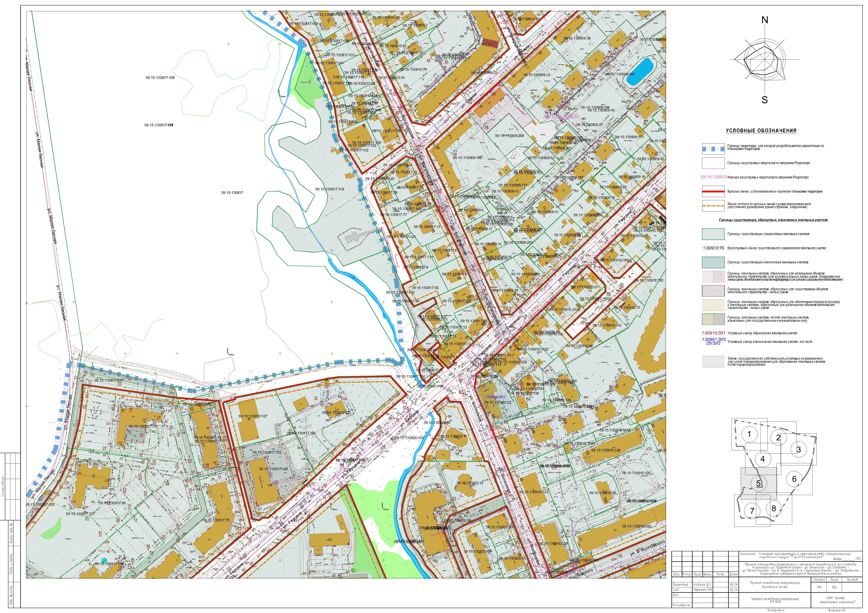Select sheet 3 circle in index diagram
Viewport: 868px width, 613px height.
798,449
